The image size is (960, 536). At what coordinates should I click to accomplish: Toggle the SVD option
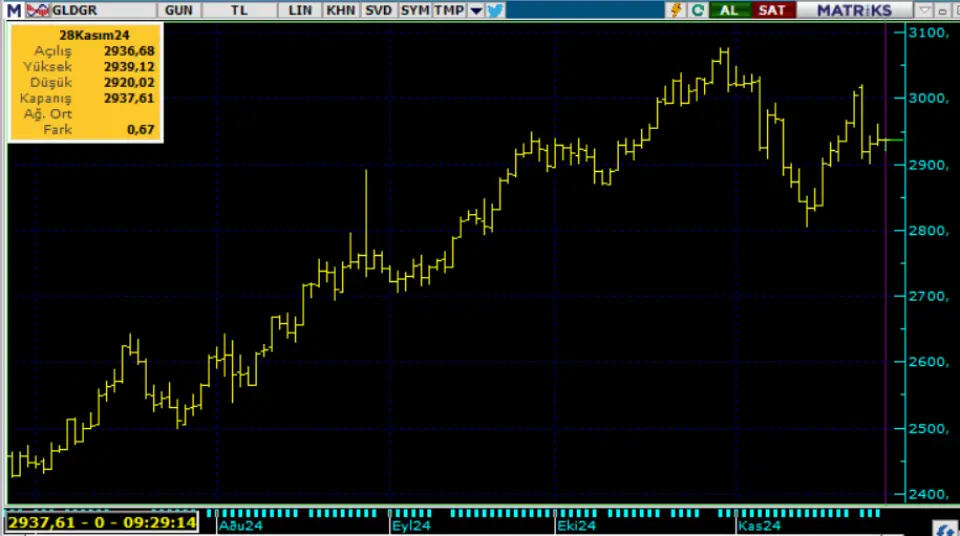378,10
